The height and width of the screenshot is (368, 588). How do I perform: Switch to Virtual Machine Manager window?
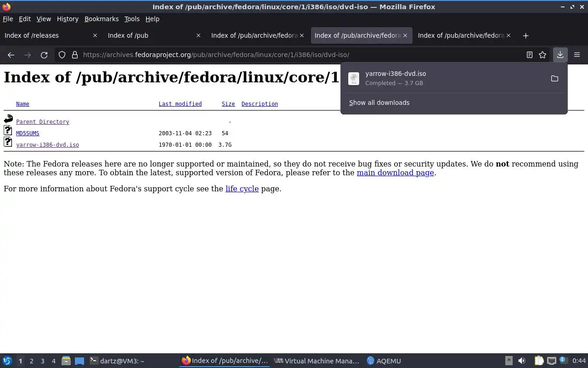click(x=317, y=361)
